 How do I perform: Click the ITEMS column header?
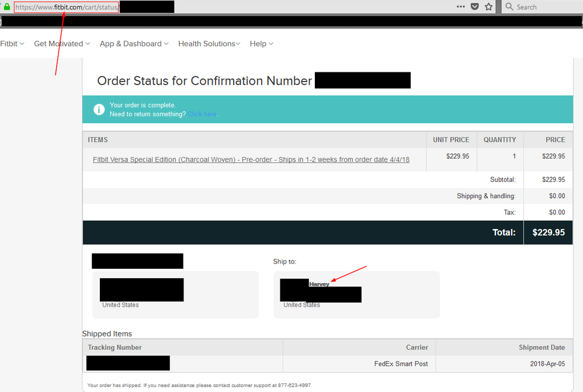click(x=98, y=140)
